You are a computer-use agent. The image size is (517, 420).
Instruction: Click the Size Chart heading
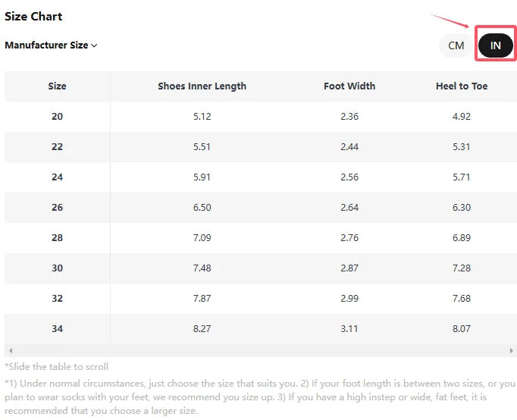click(x=33, y=17)
